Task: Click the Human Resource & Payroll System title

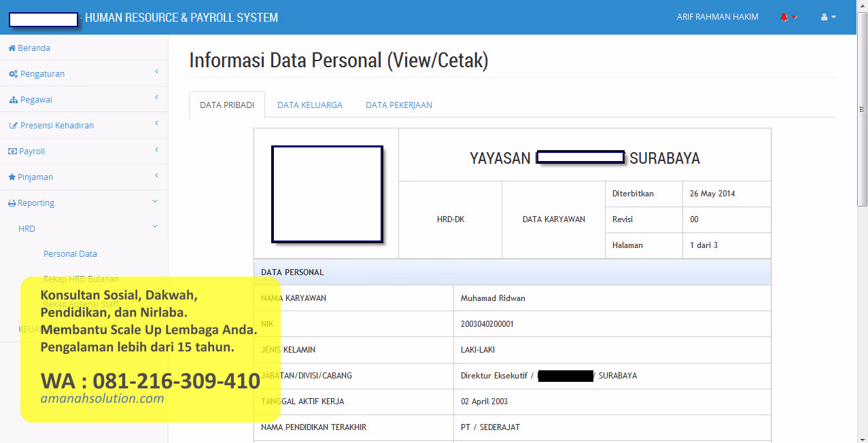Action: click(x=181, y=18)
